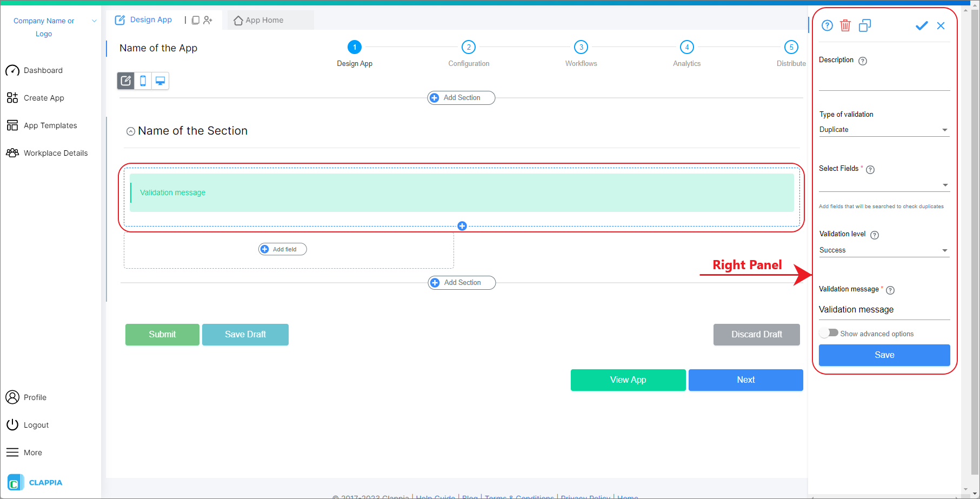Click step 1 Design App progress indicator

point(355,47)
